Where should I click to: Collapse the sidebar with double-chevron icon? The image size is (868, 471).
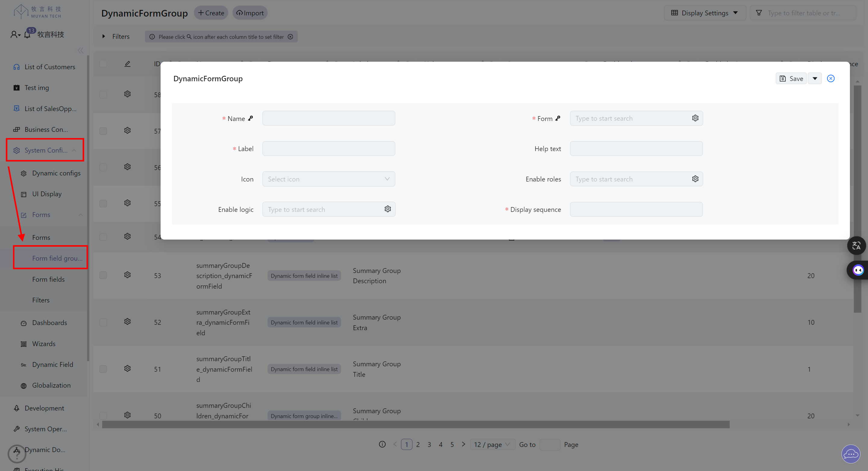point(80,51)
